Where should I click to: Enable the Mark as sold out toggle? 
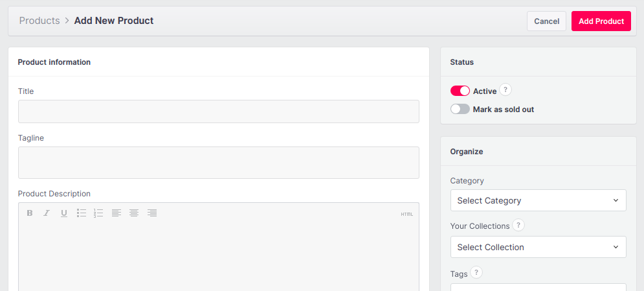coord(460,110)
